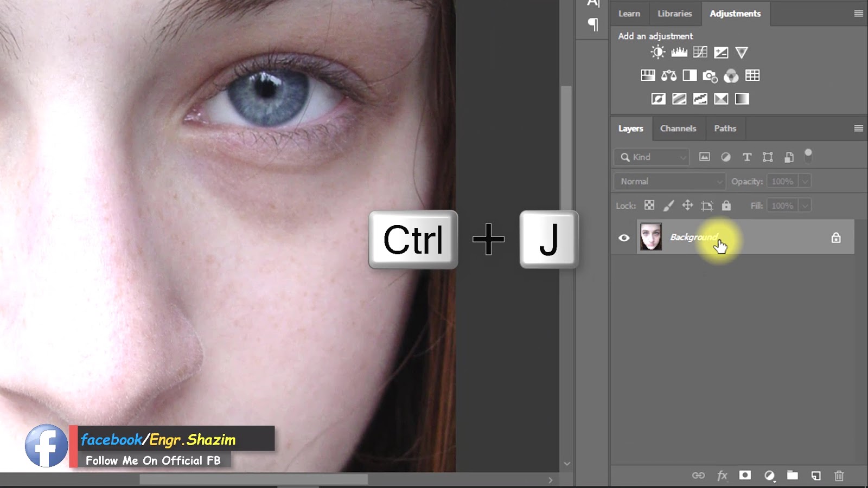Select the Levels adjustment icon
This screenshot has height=488, width=868.
click(678, 52)
